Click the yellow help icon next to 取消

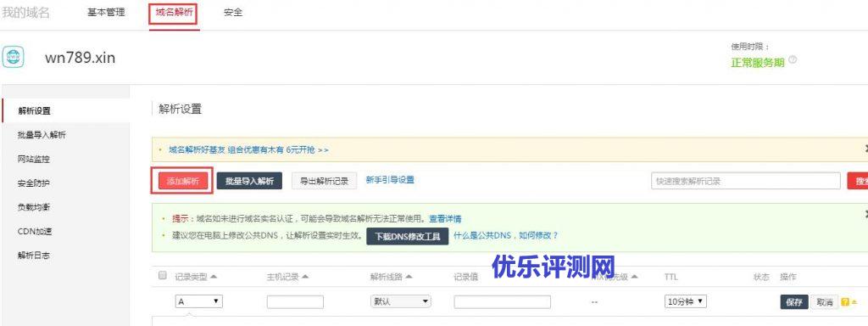pyautogui.click(x=845, y=302)
